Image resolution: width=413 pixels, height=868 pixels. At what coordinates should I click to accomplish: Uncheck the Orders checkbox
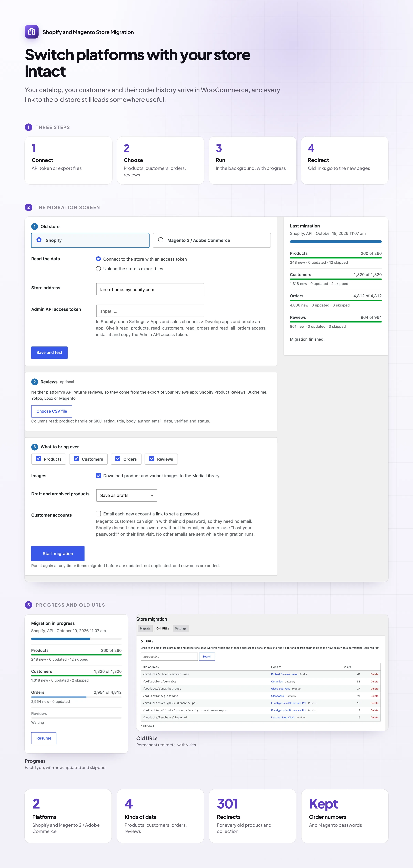(118, 459)
